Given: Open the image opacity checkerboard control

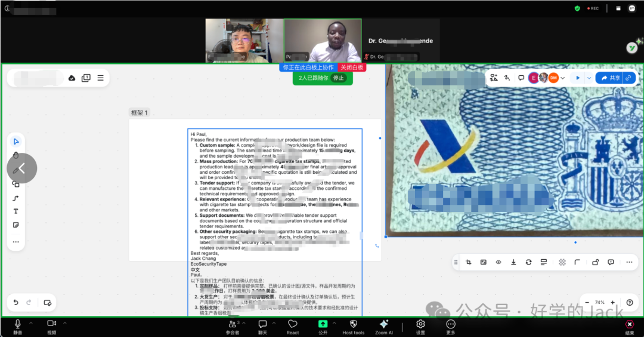Looking at the screenshot, I should (x=562, y=262).
